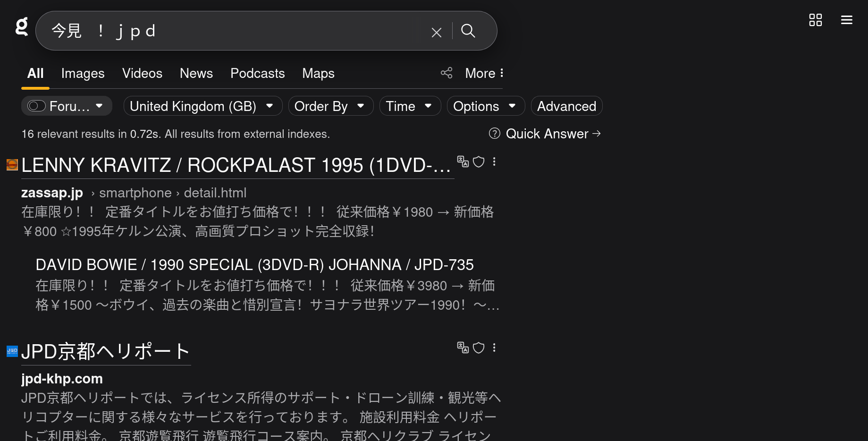The image size is (868, 441).
Task: Open the apps grid icon
Action: 816,20
